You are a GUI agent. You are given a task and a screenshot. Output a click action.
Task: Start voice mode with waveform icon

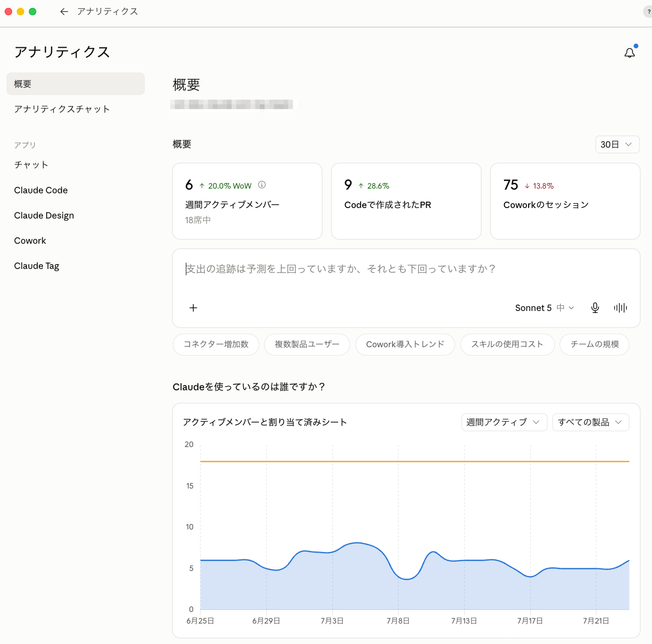pyautogui.click(x=620, y=308)
